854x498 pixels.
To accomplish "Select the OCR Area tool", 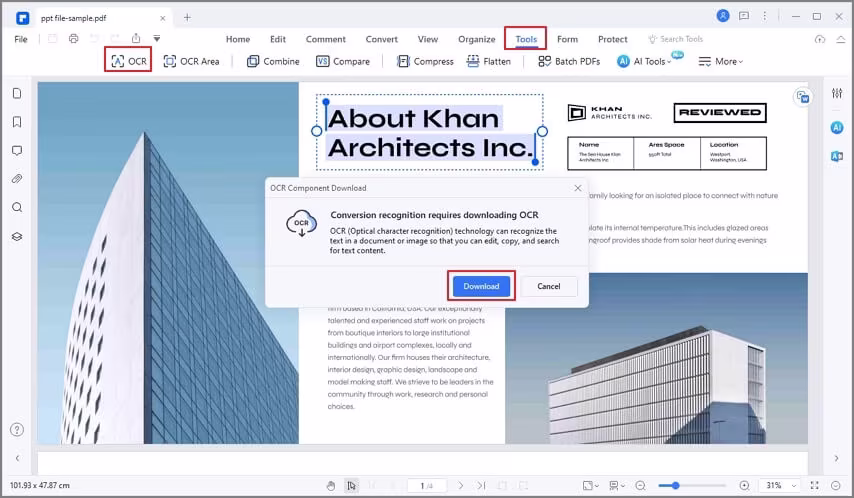I will point(191,61).
